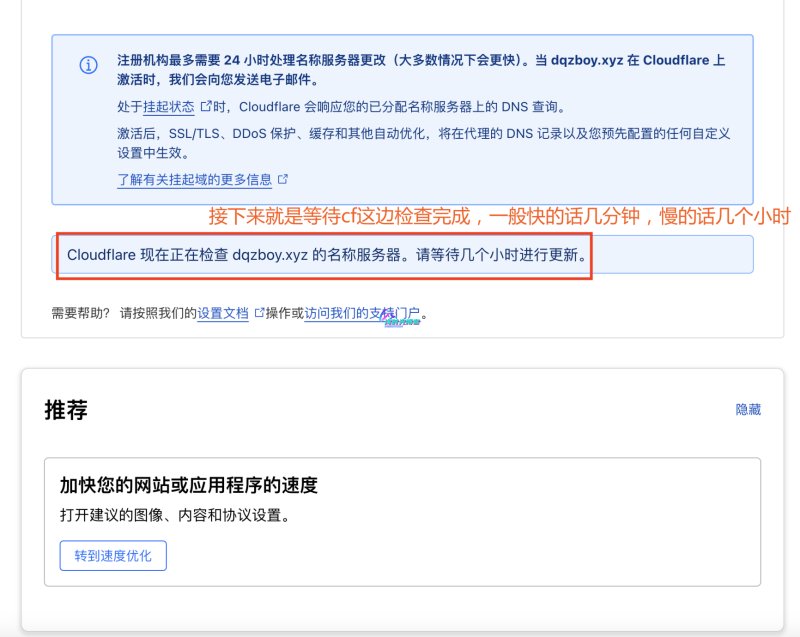Image resolution: width=800 pixels, height=637 pixels.
Task: Open the 挂起状态 link
Action: click(168, 107)
